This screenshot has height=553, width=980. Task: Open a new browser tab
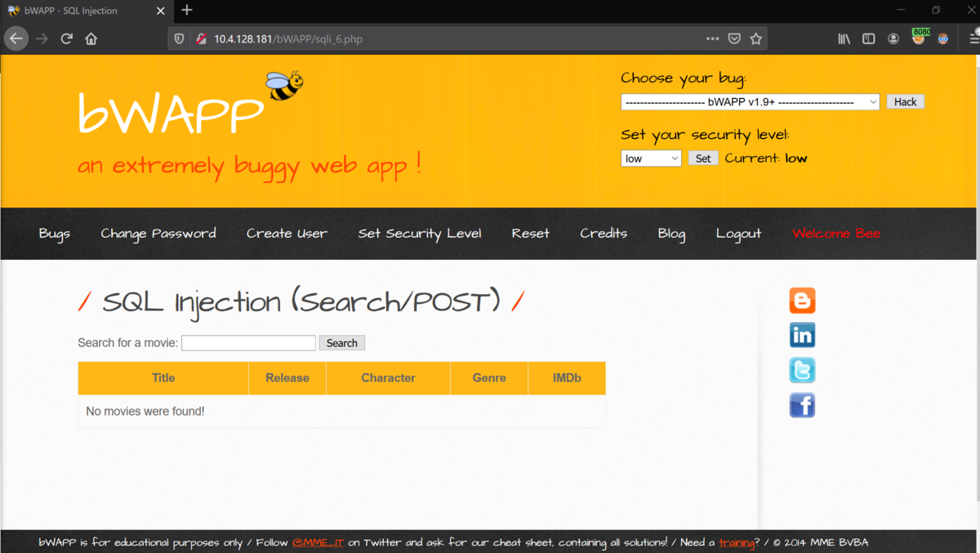(187, 10)
